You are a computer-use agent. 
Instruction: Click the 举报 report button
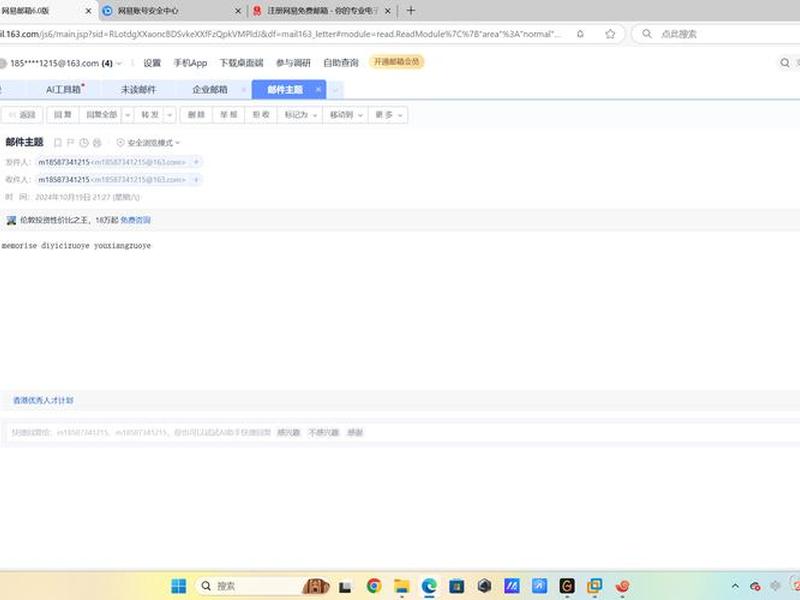point(229,115)
